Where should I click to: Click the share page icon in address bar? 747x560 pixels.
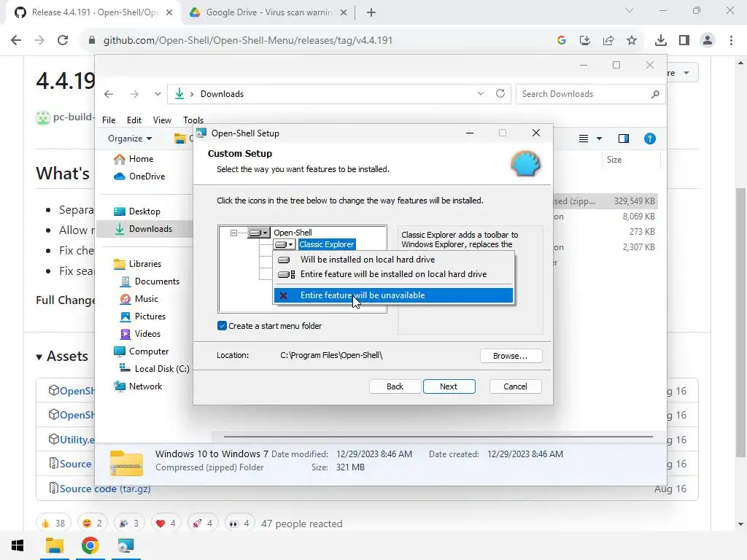pos(608,41)
